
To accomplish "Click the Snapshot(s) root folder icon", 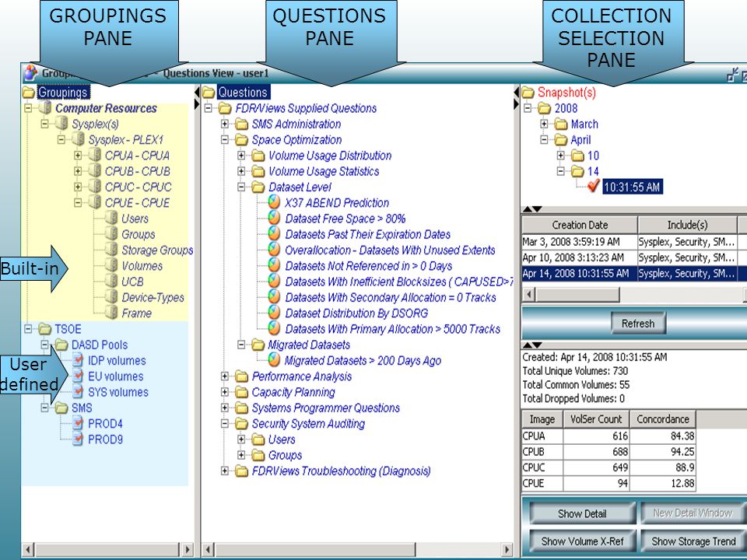I will click(528, 92).
